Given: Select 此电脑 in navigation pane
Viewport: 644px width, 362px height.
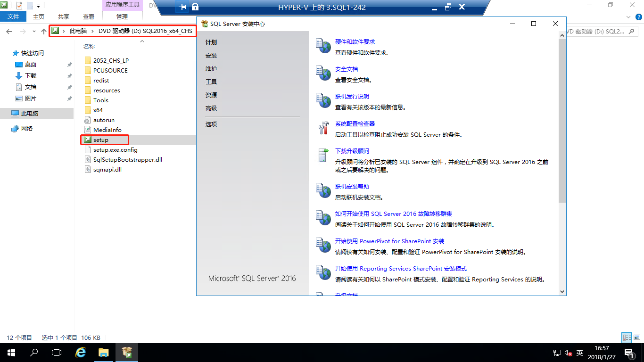Looking at the screenshot, I should coord(37,114).
